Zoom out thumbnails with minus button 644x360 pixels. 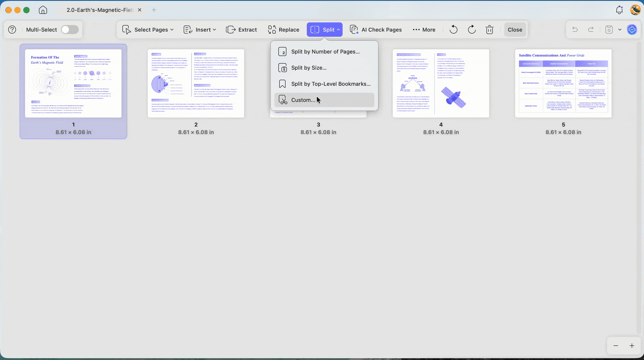coord(616,345)
